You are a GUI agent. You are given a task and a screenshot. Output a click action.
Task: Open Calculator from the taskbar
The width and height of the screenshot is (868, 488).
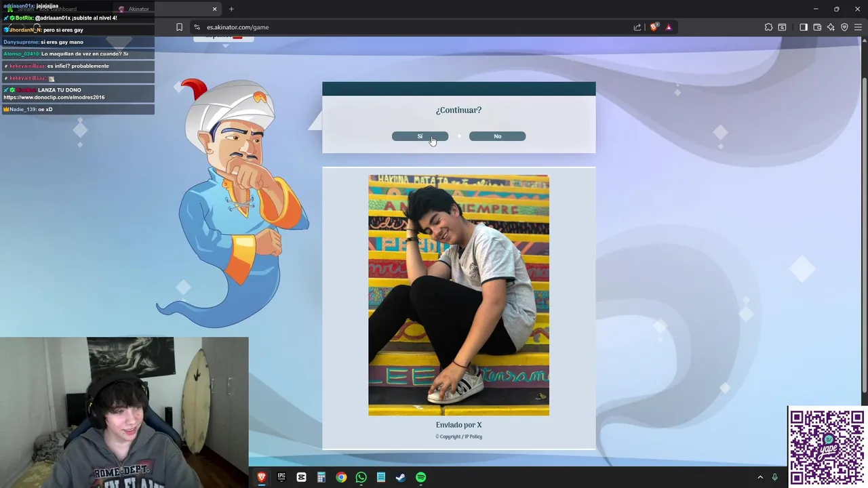tap(321, 477)
